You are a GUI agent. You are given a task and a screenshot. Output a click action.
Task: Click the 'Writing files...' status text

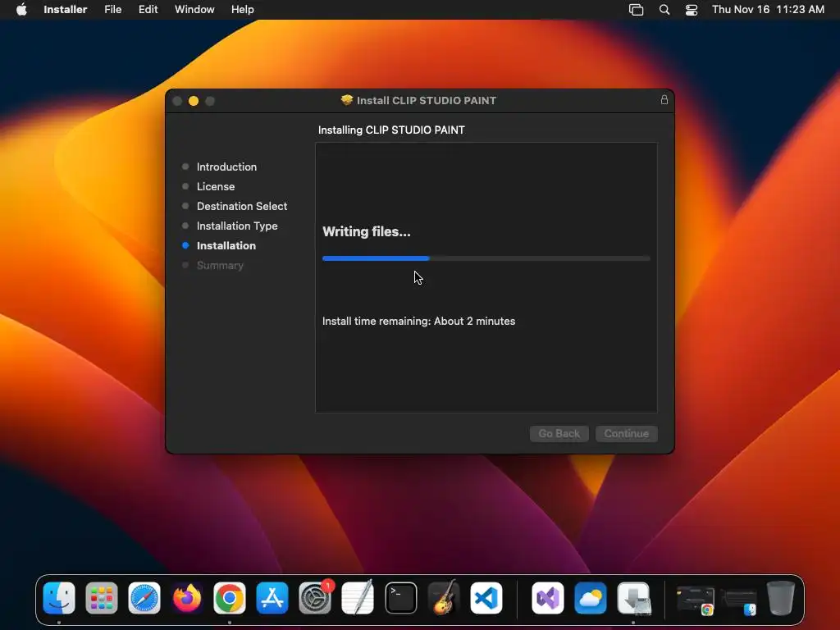[367, 231]
